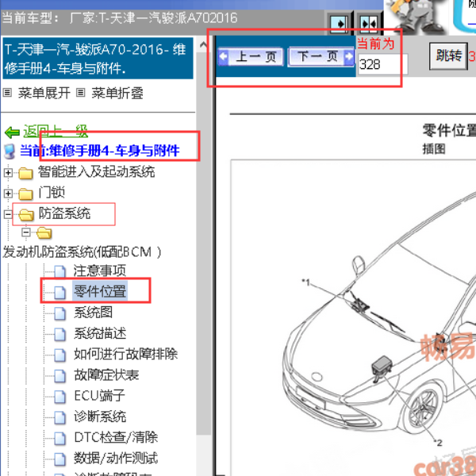Open the 故障症状表 page
476x476 pixels.
coord(106,375)
